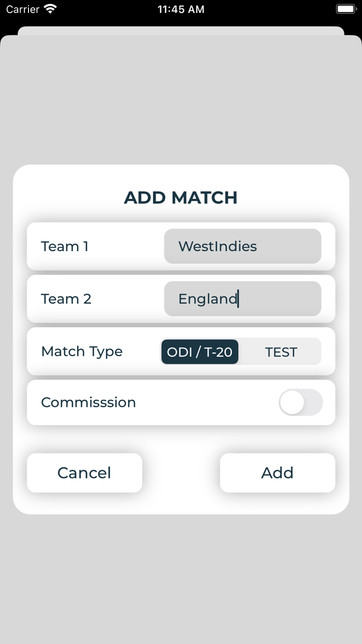
Task: Click the clock showing 11:45 AM
Action: pos(180,9)
